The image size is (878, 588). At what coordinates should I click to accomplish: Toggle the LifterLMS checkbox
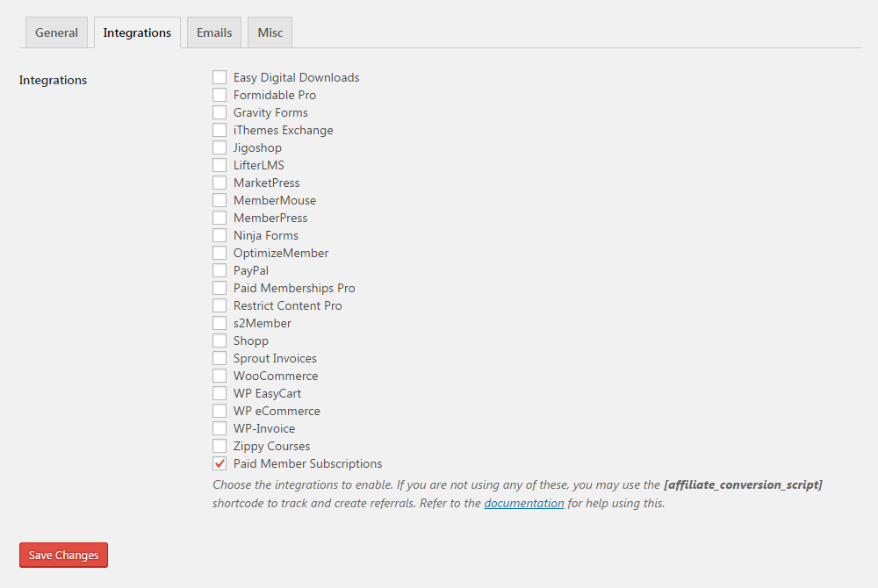(219, 165)
